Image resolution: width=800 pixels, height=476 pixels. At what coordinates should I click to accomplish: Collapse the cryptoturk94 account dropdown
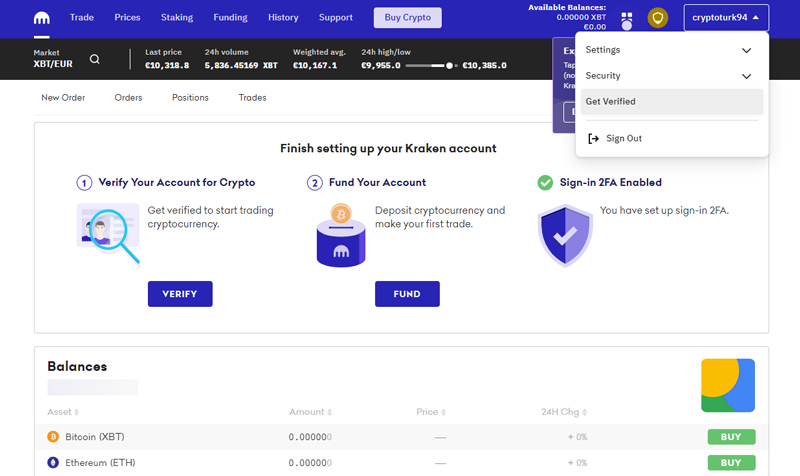tap(726, 18)
